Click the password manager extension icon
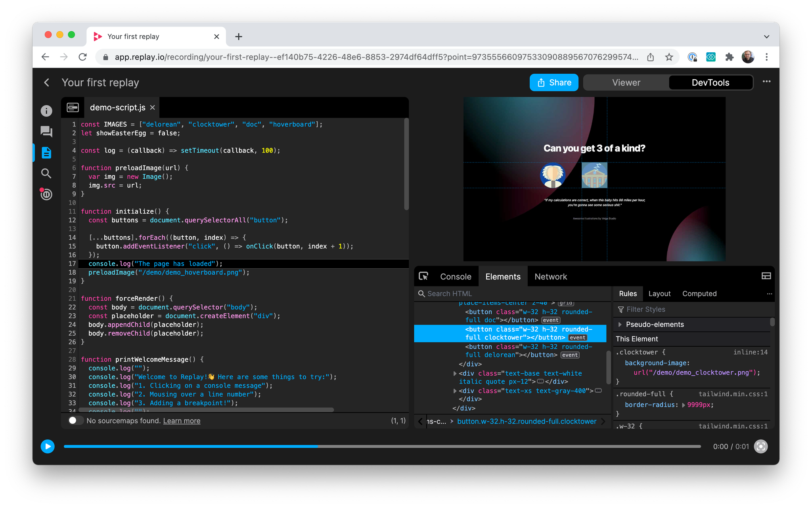 [692, 57]
